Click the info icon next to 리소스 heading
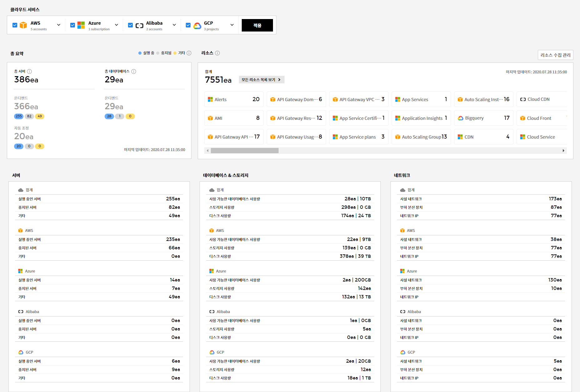Screen dimensions: 580x392 point(217,53)
